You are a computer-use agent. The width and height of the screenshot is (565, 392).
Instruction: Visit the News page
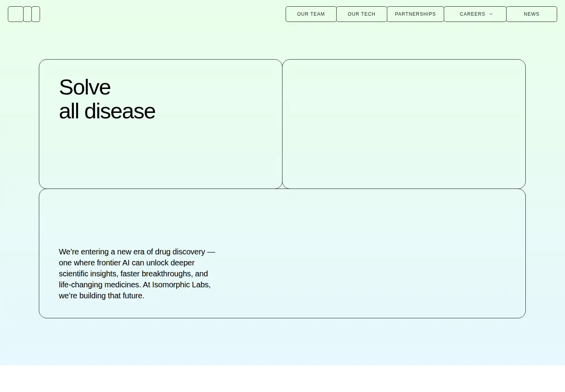(531, 14)
